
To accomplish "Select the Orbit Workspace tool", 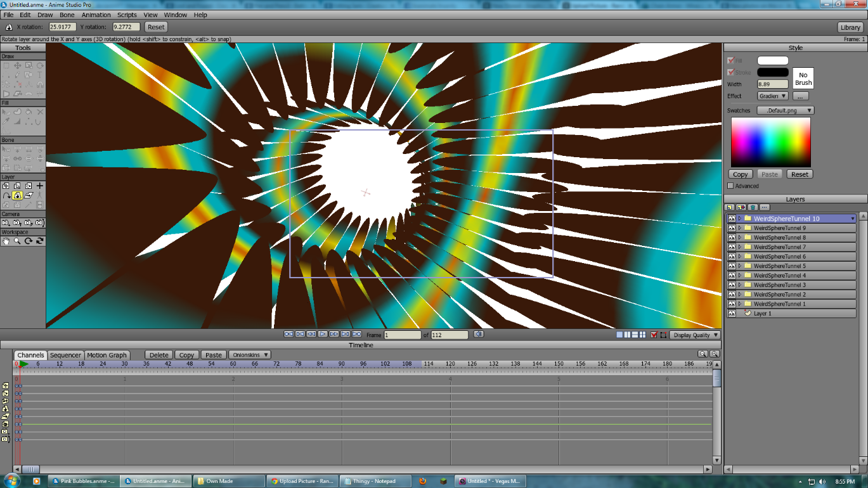I will (40, 241).
